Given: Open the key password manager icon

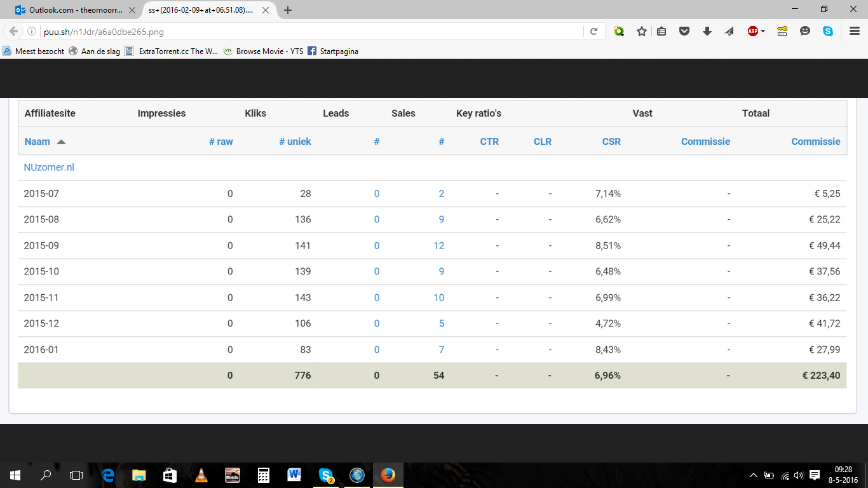Looking at the screenshot, I should click(782, 31).
